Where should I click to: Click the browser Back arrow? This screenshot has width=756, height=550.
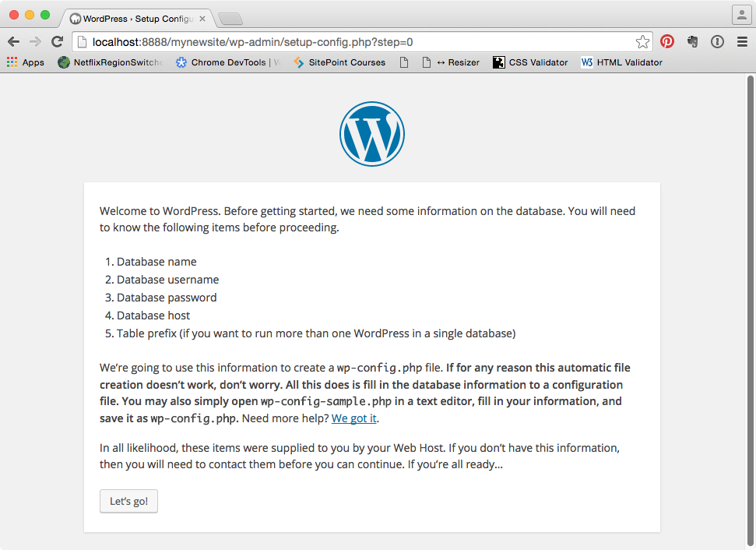13,42
